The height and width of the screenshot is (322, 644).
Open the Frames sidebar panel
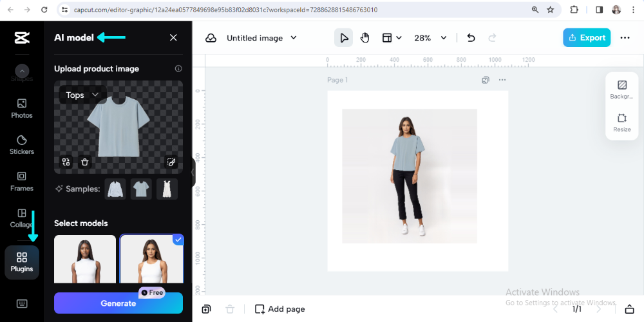[22, 182]
